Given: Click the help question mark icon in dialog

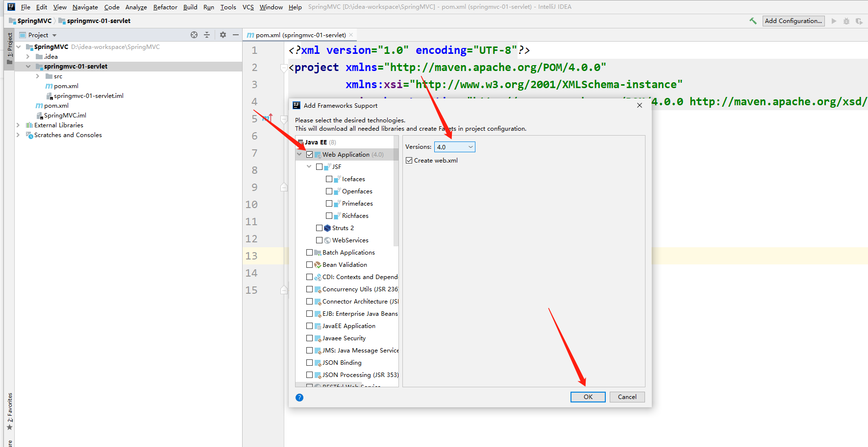Looking at the screenshot, I should [299, 398].
